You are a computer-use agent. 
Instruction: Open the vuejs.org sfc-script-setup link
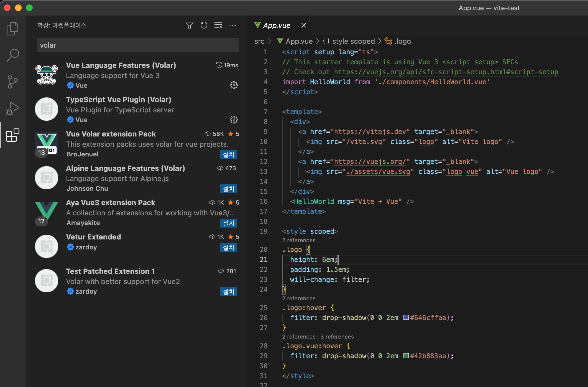click(x=446, y=72)
